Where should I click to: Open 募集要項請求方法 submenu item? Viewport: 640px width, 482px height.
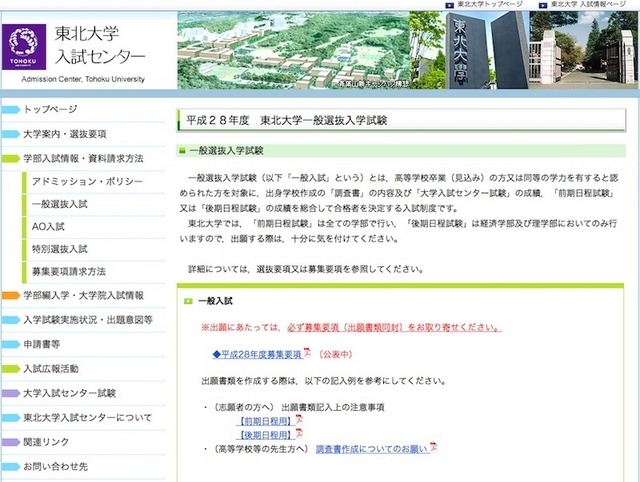coord(69,271)
